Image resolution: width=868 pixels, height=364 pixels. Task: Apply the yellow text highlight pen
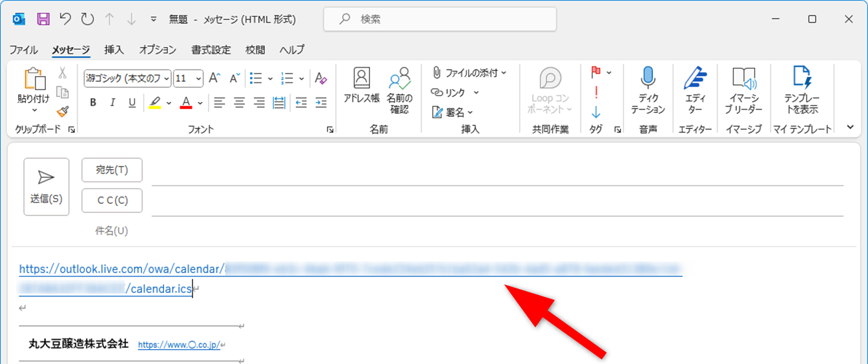[155, 102]
